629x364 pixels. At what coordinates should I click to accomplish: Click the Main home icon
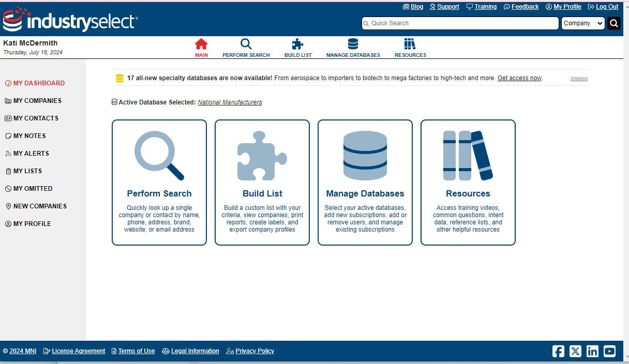click(201, 44)
